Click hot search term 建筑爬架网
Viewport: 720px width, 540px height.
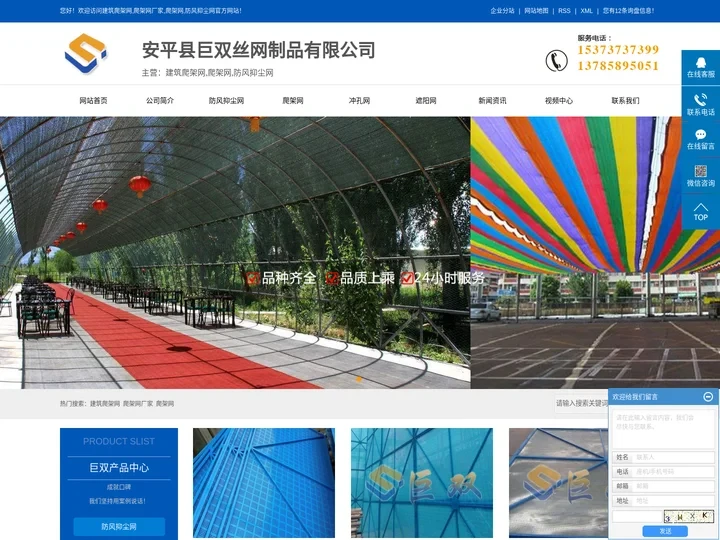tap(105, 404)
